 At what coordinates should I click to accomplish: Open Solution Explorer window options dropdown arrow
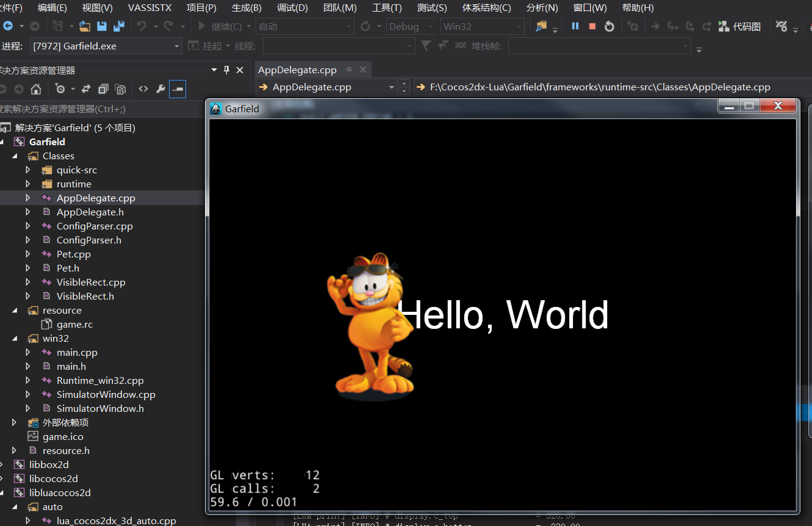tap(214, 70)
